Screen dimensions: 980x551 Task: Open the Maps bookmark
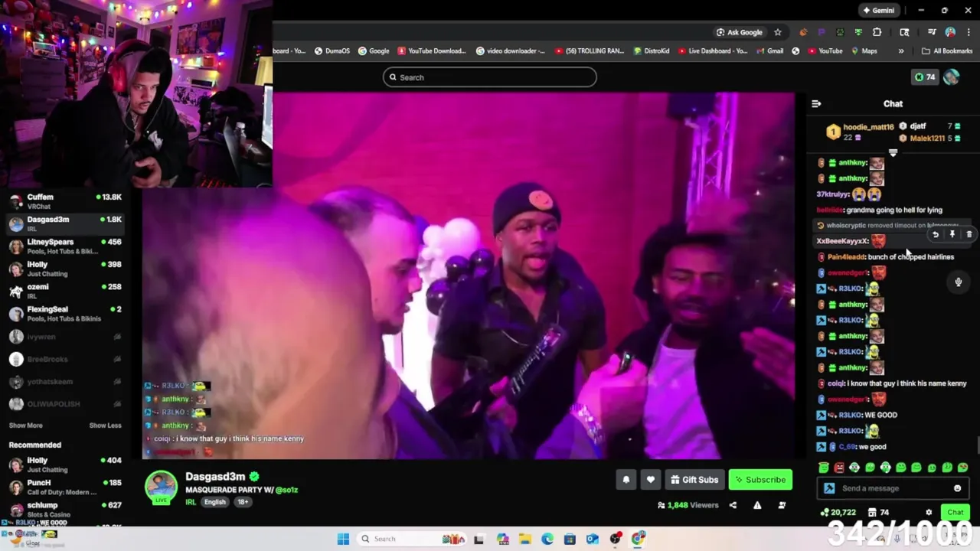click(863, 51)
